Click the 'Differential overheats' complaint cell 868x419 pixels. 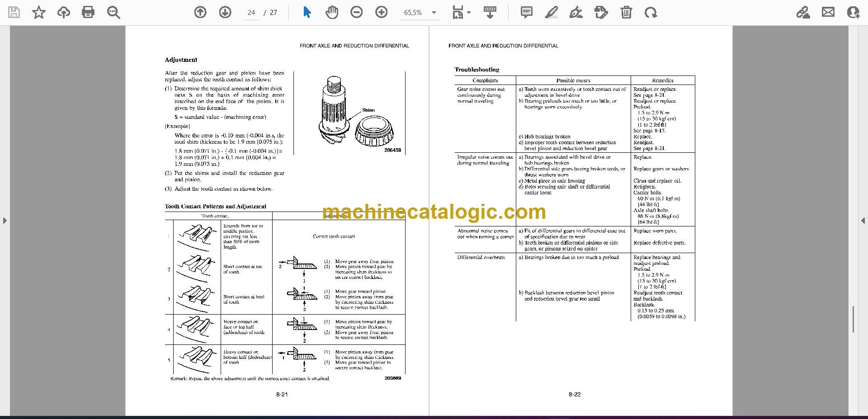(481, 257)
